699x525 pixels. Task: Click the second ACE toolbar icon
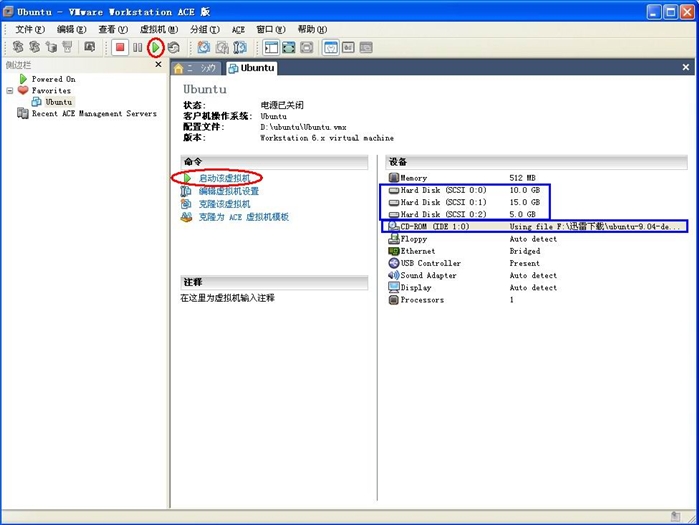(34, 47)
